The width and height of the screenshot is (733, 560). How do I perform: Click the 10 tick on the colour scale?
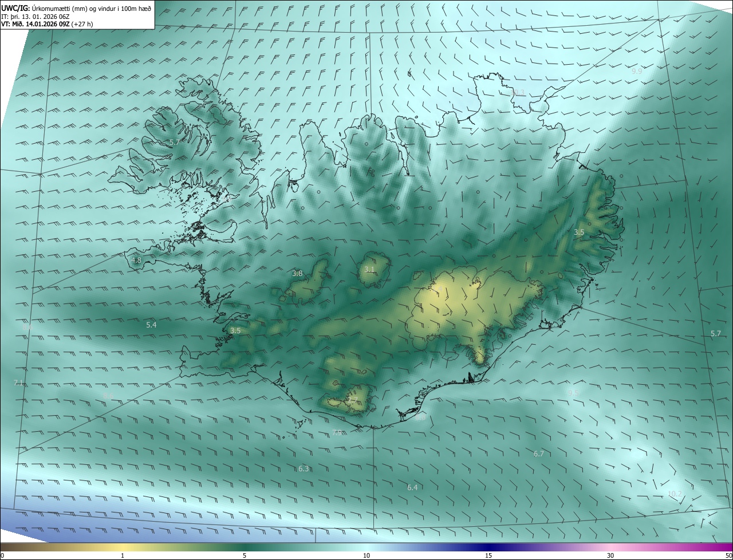tap(366, 556)
